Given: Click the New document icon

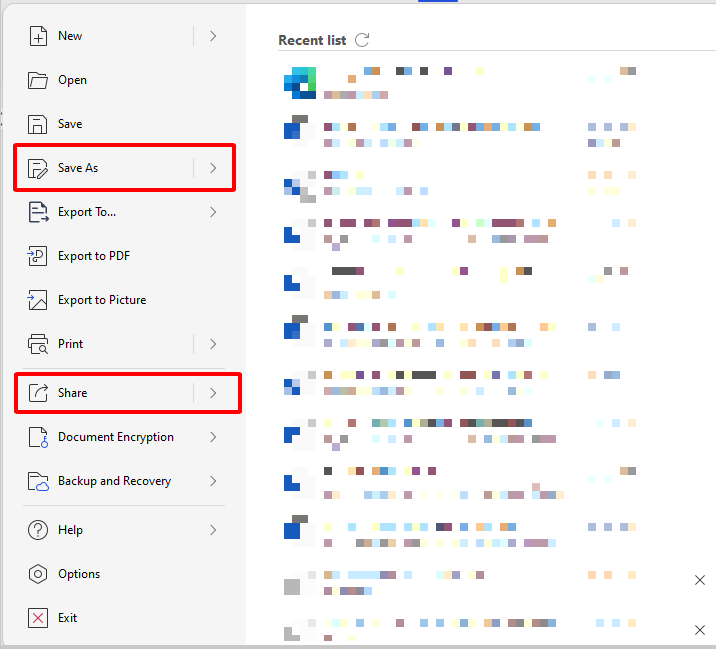Looking at the screenshot, I should tap(38, 36).
